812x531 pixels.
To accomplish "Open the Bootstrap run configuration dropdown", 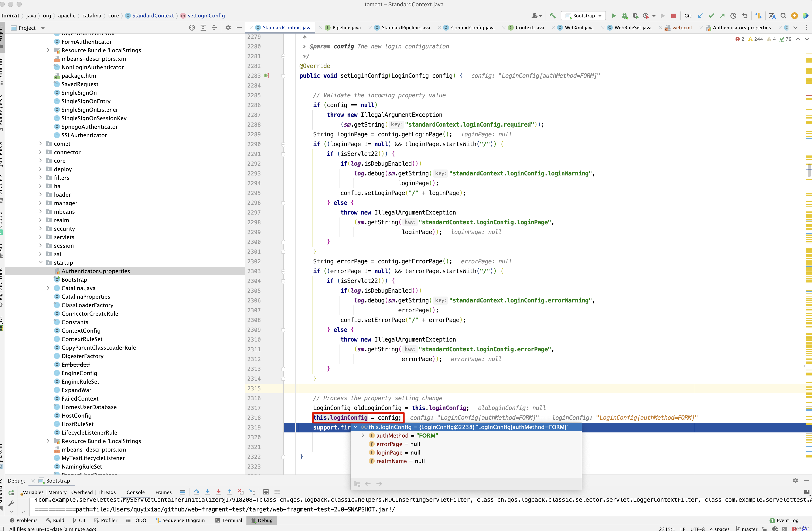I will (584, 16).
